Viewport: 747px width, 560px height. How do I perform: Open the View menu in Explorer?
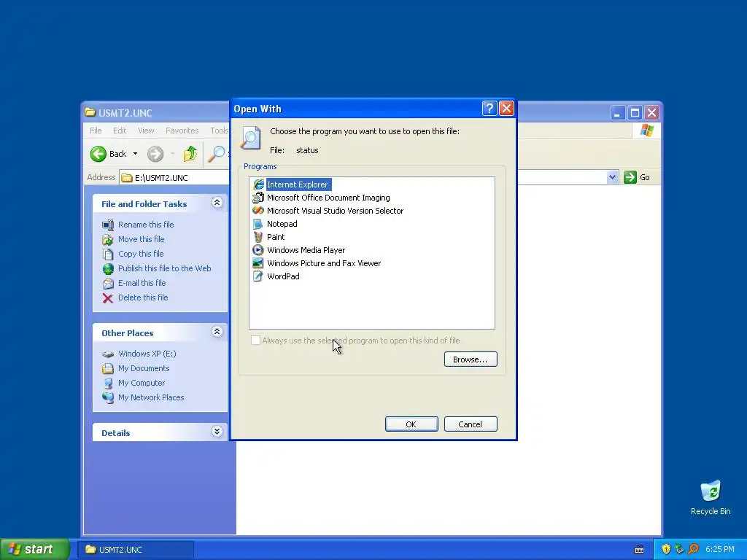(146, 131)
